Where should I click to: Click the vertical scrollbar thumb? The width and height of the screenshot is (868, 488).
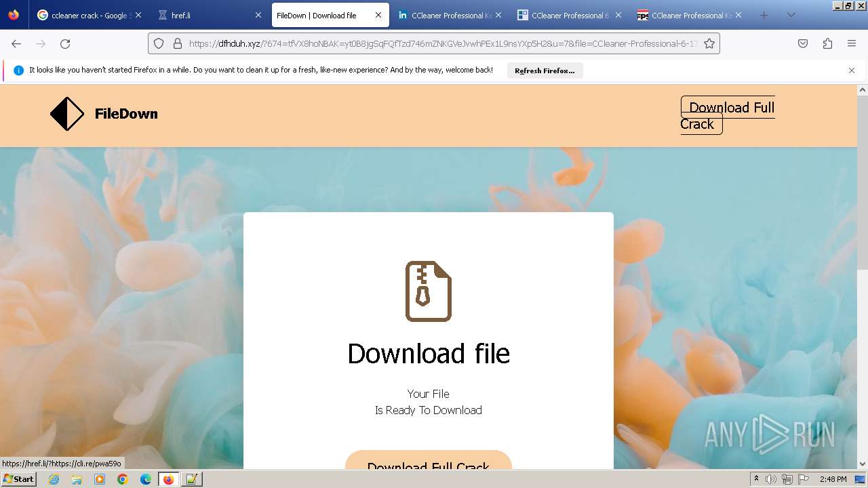(x=863, y=183)
